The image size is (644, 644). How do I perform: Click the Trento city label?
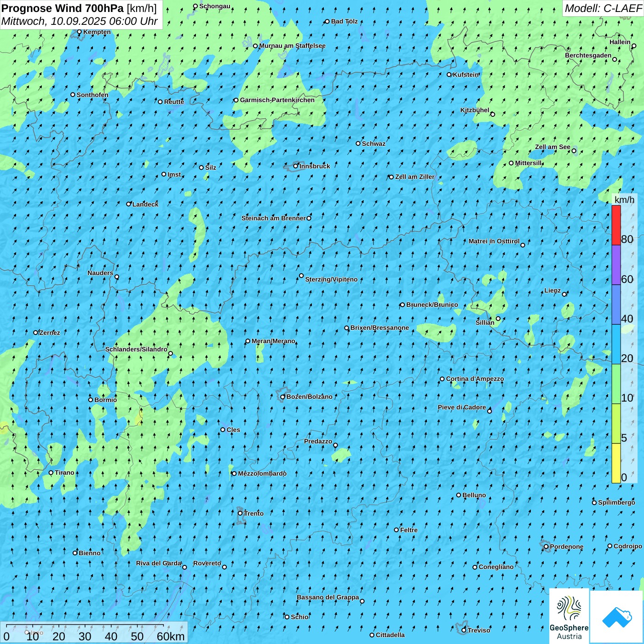tap(253, 513)
